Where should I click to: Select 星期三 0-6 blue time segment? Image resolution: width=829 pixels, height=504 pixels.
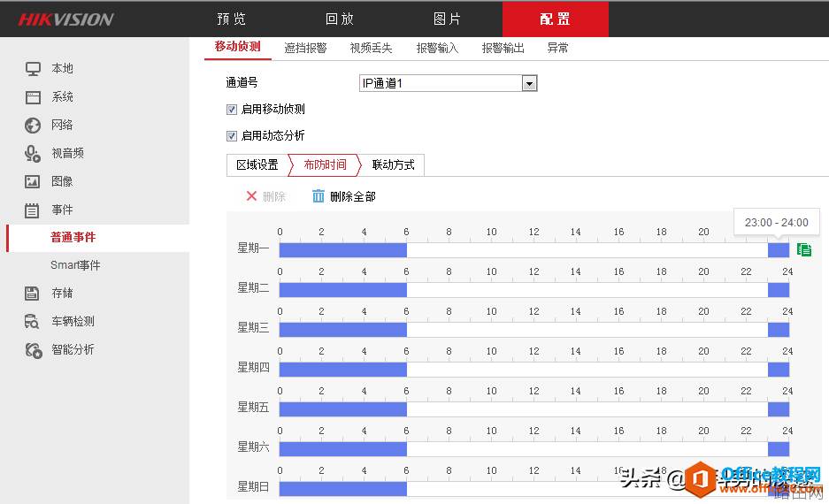pyautogui.click(x=343, y=330)
